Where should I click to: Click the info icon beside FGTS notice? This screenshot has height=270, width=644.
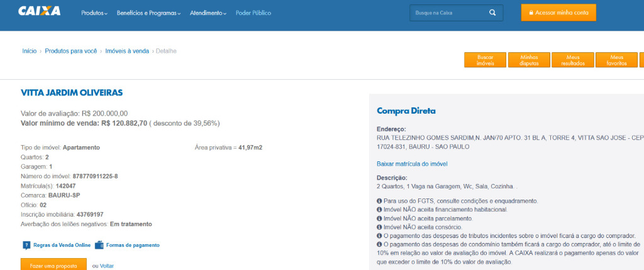(x=379, y=201)
